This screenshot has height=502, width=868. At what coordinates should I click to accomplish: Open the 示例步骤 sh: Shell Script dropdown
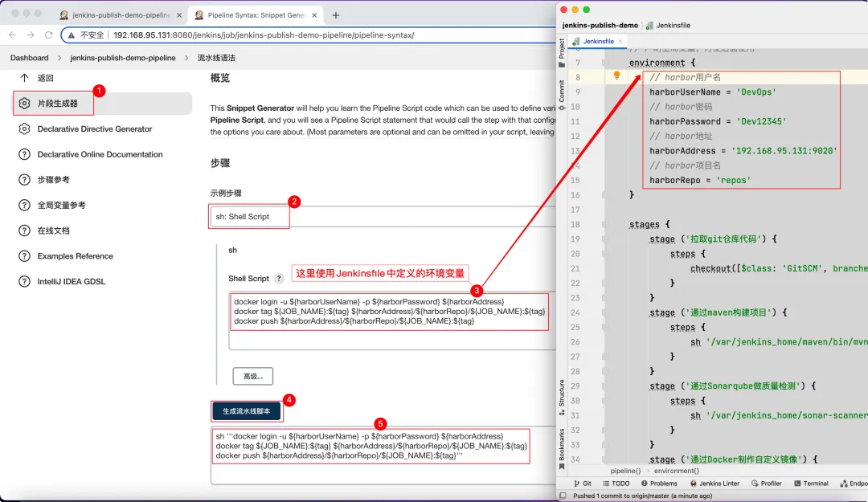(x=383, y=216)
